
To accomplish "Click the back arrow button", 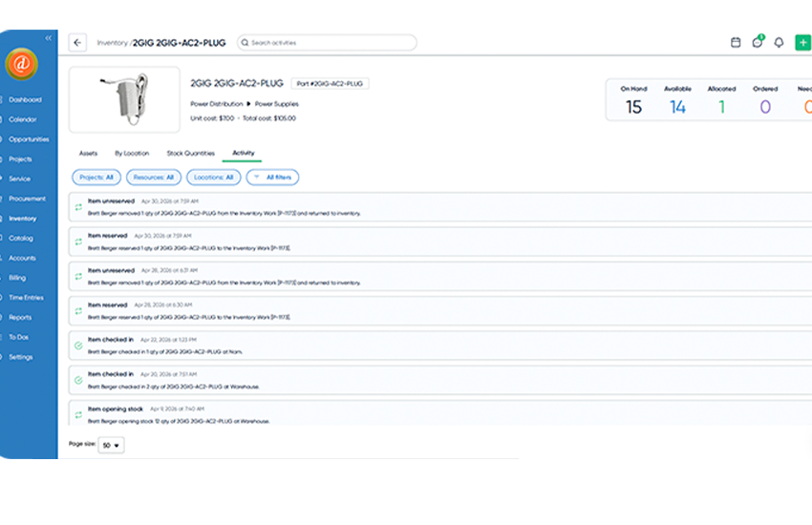I will (77, 43).
